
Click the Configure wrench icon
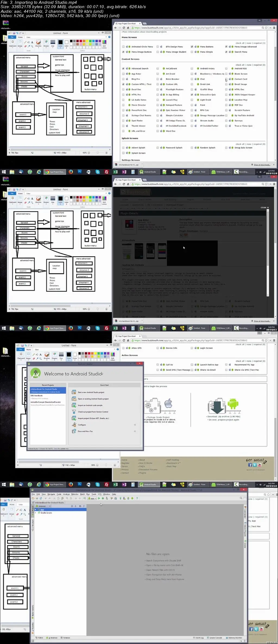(74, 425)
